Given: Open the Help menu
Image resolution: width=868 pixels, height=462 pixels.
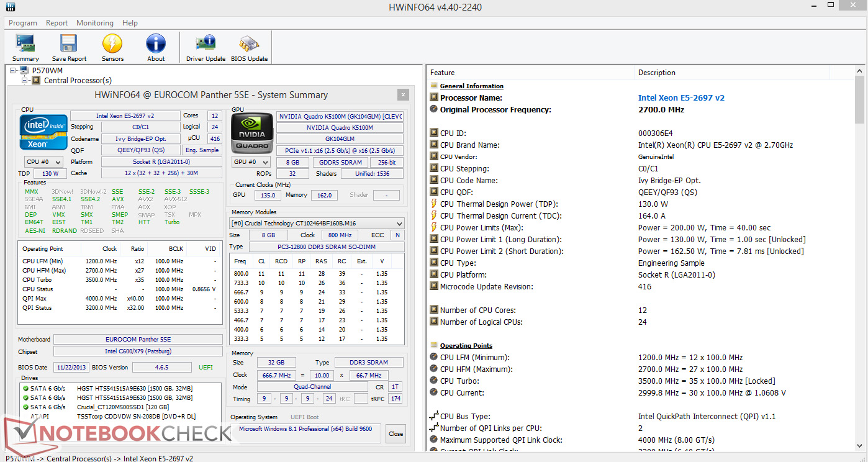Looking at the screenshot, I should (x=130, y=23).
